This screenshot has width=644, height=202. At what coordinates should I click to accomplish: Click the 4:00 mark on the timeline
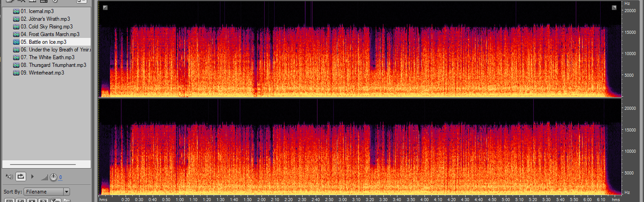(424, 199)
